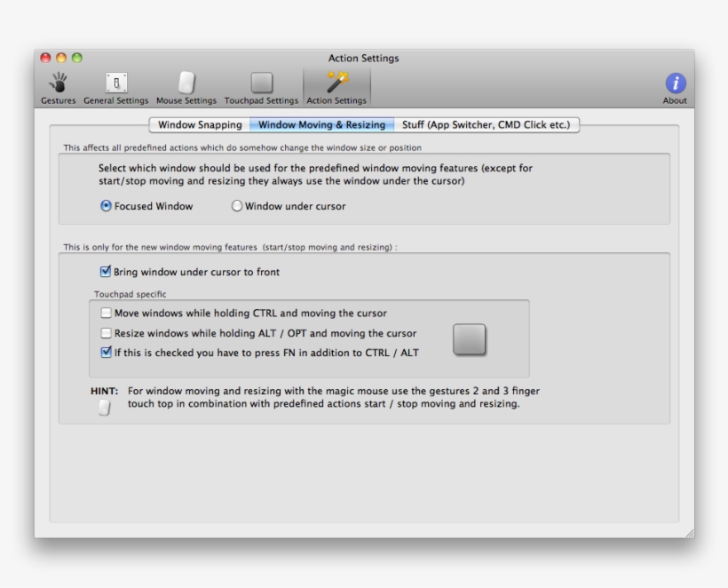Viewport: 728px width, 588px height.
Task: Select the Window Moving & Resizing tab
Action: point(321,125)
